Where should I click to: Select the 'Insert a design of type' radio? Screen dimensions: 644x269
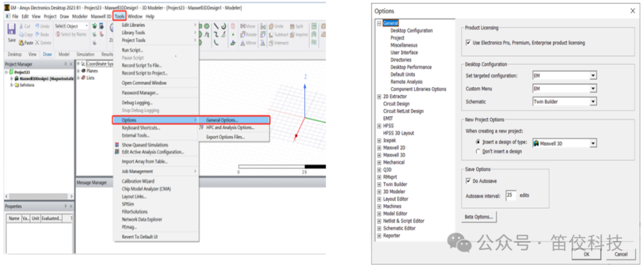pos(478,142)
